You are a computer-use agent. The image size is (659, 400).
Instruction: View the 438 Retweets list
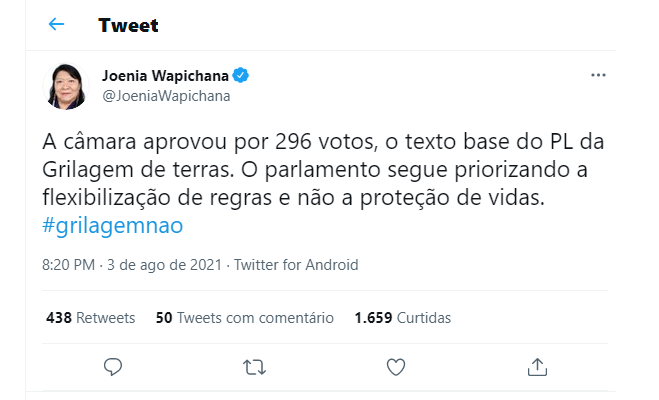click(90, 318)
